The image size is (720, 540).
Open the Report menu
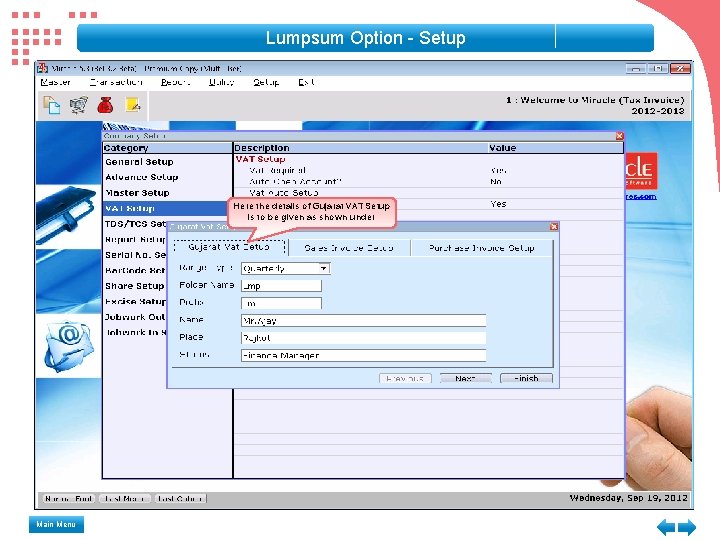[x=175, y=82]
